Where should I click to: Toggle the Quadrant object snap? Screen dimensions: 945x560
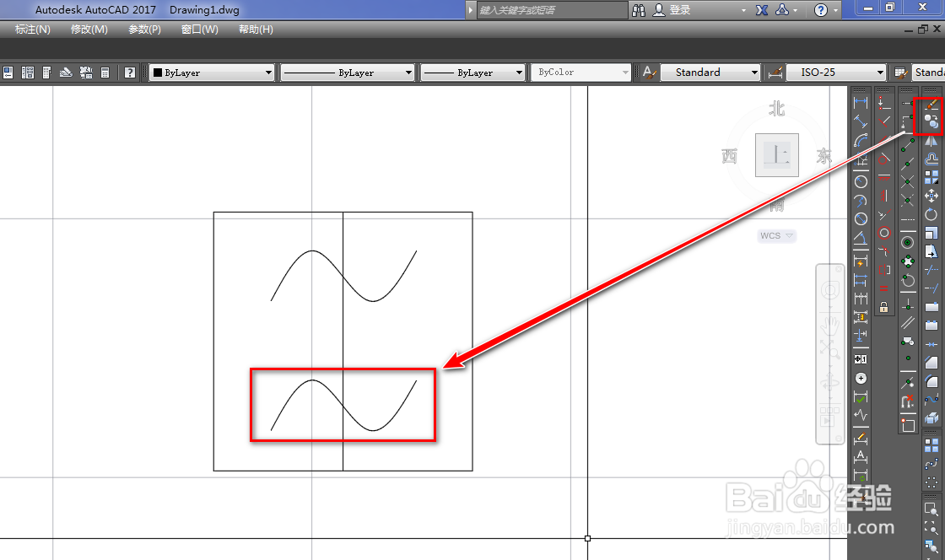click(908, 261)
